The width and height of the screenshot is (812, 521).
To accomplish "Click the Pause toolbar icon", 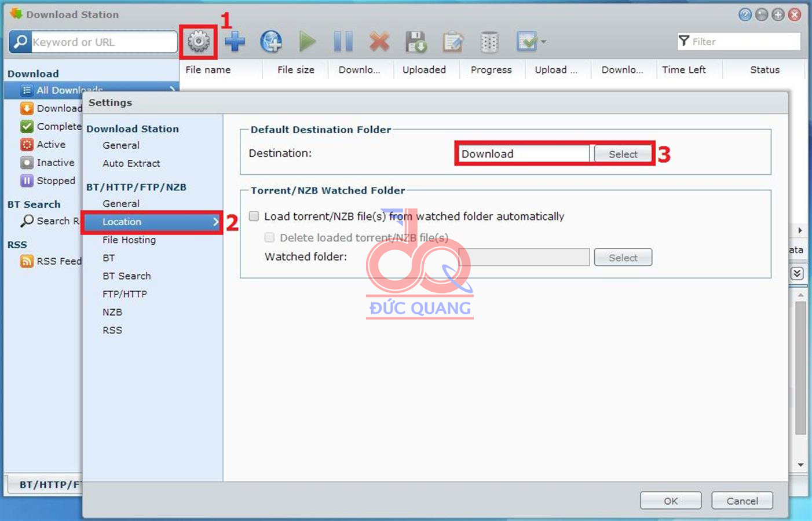I will (x=343, y=42).
